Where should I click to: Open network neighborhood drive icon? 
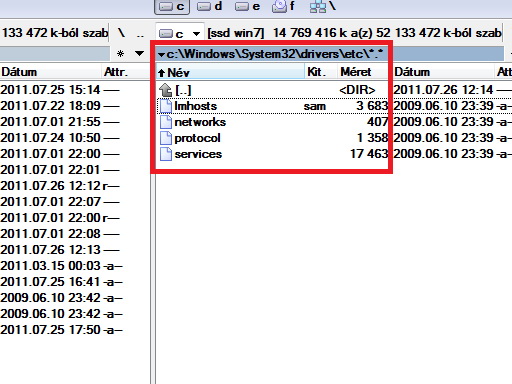pyautogui.click(x=323, y=6)
